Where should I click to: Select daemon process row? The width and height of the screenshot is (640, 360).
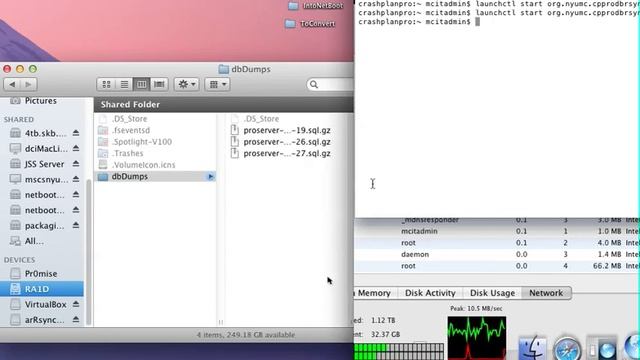[497, 254]
